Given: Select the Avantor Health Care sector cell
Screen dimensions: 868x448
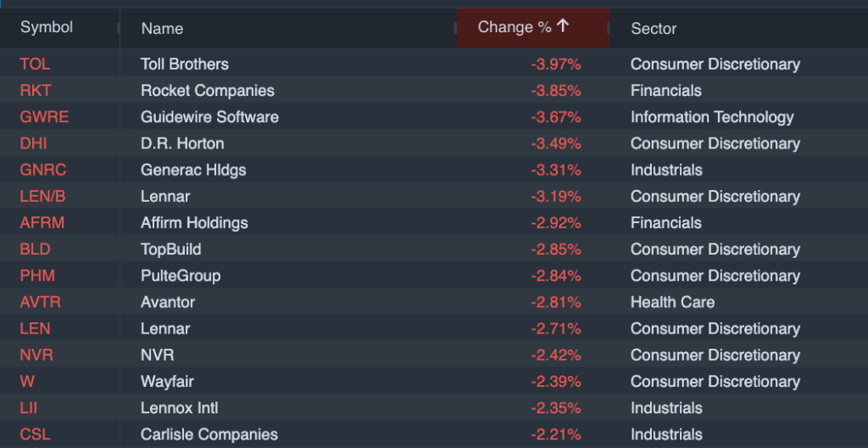Looking at the screenshot, I should (x=672, y=302).
